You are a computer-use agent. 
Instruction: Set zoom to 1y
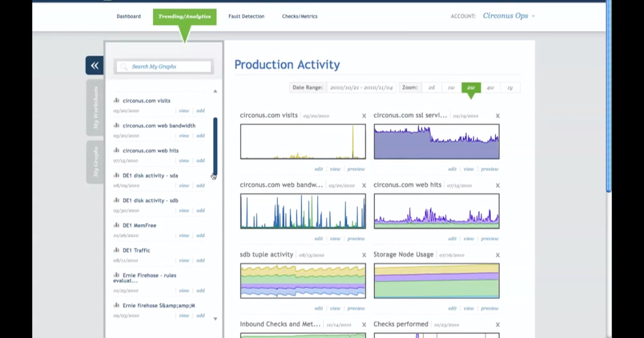(510, 88)
